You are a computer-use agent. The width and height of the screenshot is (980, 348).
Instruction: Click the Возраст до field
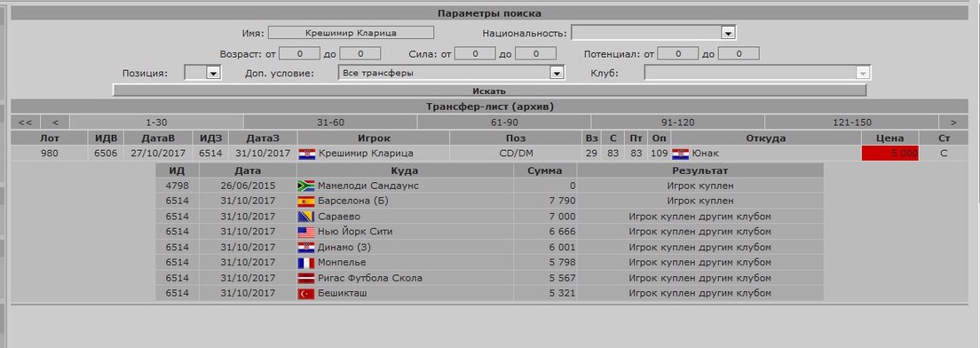point(360,54)
